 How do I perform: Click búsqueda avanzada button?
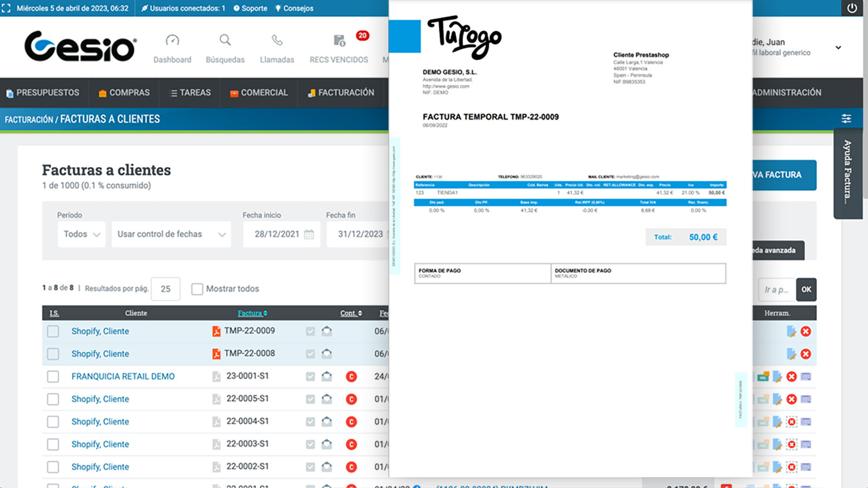pos(778,251)
